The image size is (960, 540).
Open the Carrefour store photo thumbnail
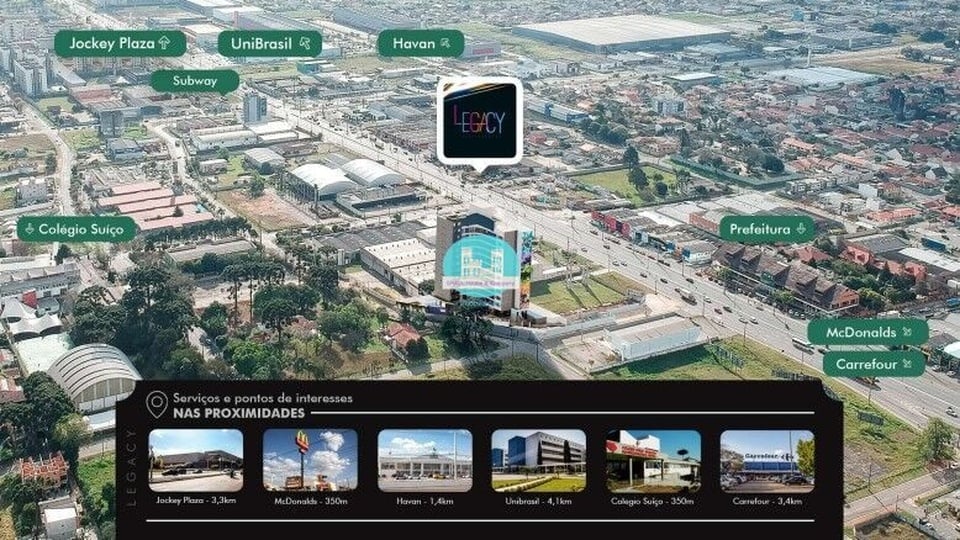[767, 460]
